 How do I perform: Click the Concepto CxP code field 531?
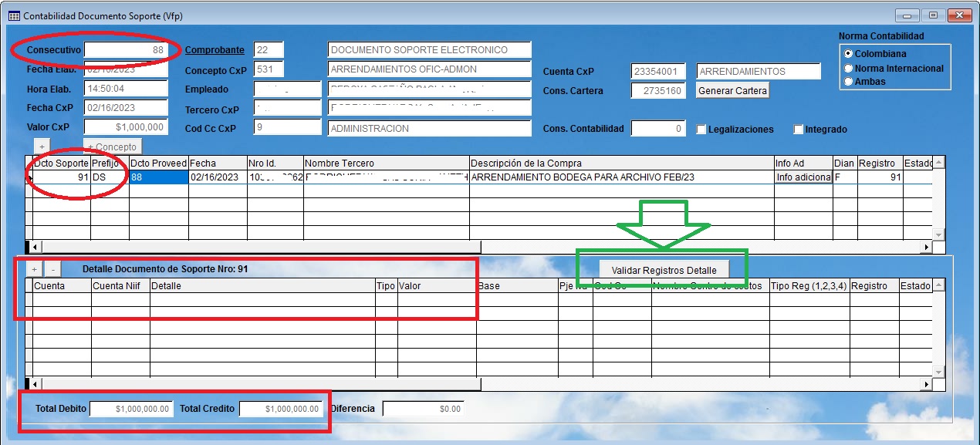(x=269, y=69)
